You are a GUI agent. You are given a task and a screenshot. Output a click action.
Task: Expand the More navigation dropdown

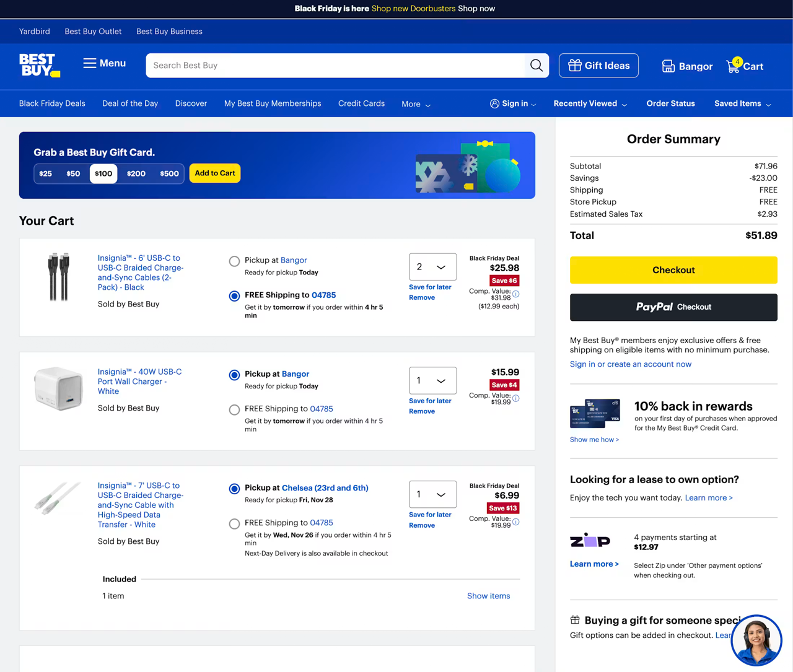pos(416,104)
